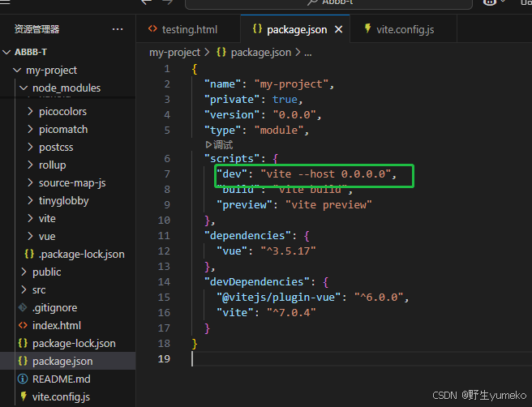This screenshot has height=407, width=532.
Task: Click the "@vitejs/plugin-vue" key
Action: coord(278,298)
